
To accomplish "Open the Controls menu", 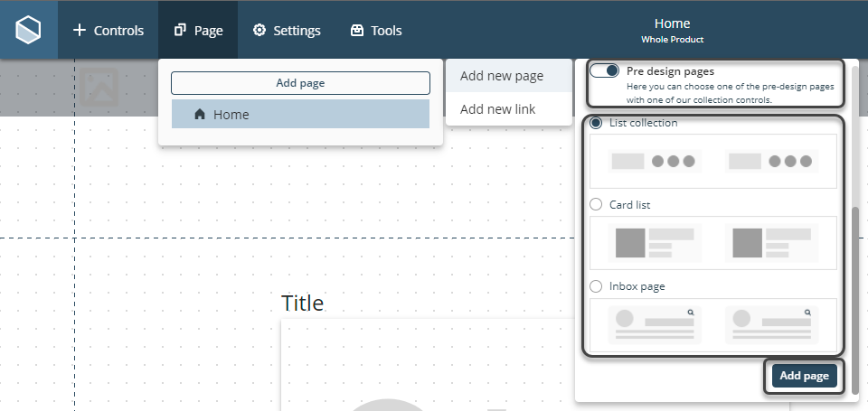I will (108, 31).
